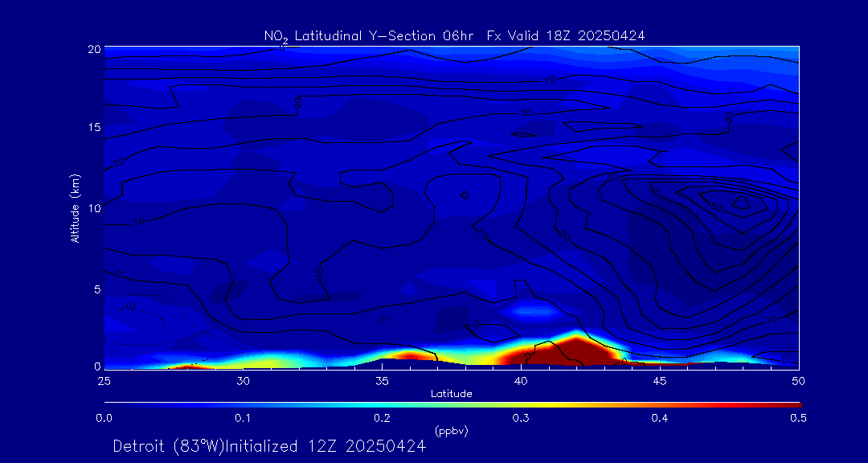Click the dark red end of the colorbar
Screen dimensions: 868x463
point(792,404)
